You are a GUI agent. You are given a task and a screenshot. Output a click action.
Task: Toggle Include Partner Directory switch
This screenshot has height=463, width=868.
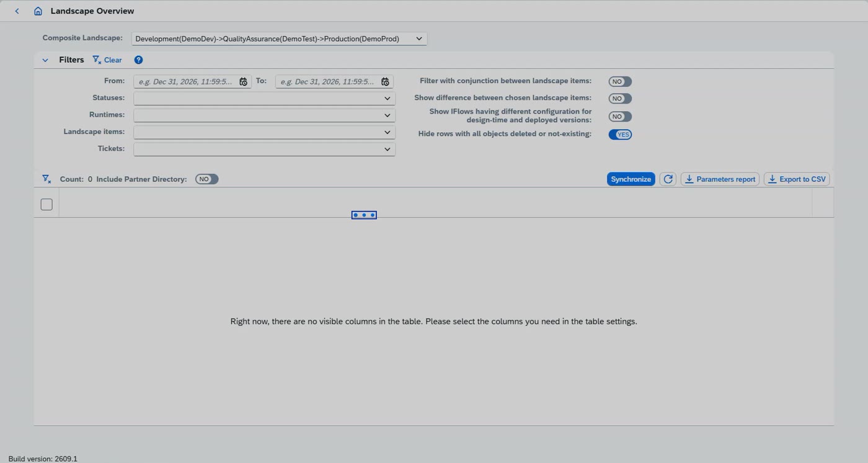207,179
